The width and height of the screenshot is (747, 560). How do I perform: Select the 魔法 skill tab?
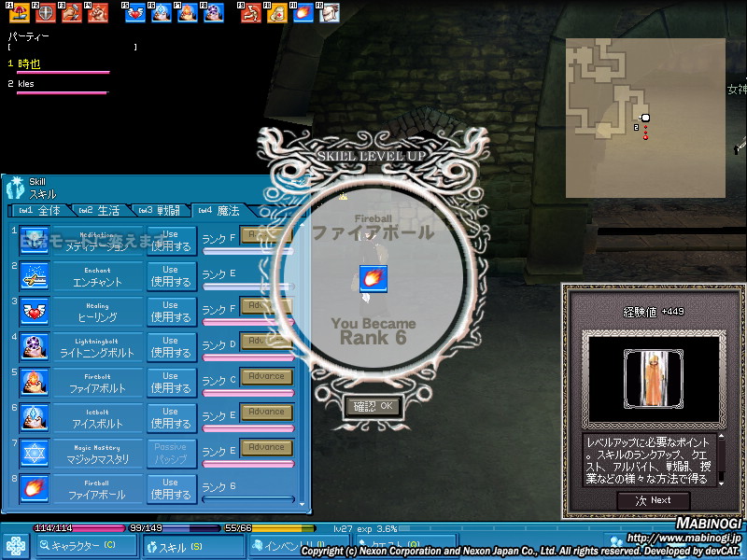point(219,211)
